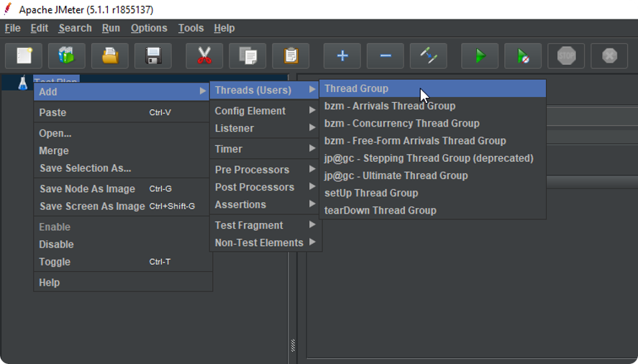Click Save Screen As Image entry
The width and height of the screenshot is (638, 364).
[x=122, y=206]
